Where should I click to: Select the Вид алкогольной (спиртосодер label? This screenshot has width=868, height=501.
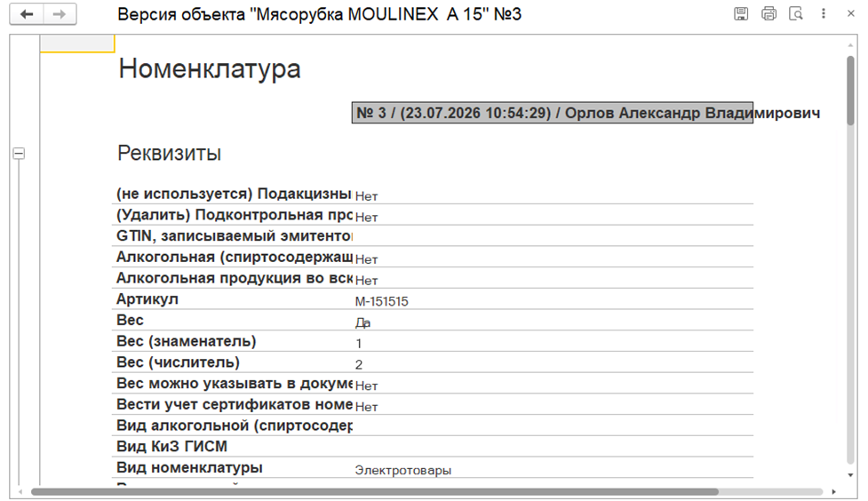(235, 425)
